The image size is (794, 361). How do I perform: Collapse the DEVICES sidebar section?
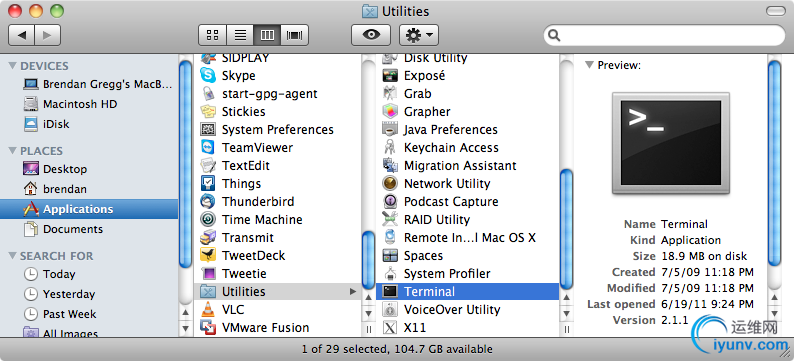coord(13,66)
